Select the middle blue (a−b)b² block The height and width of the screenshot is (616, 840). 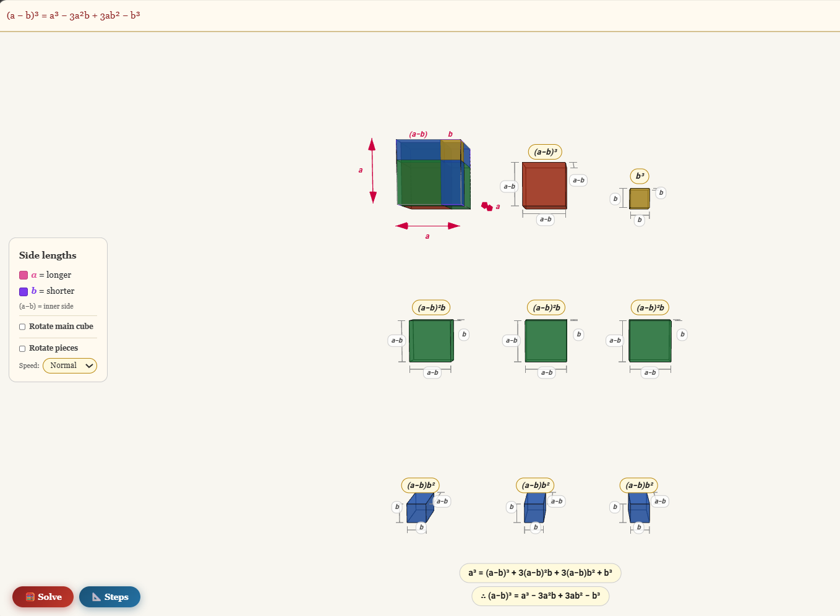(x=534, y=508)
